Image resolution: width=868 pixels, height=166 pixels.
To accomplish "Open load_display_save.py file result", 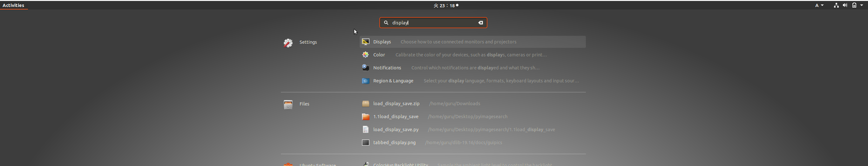I will click(396, 130).
